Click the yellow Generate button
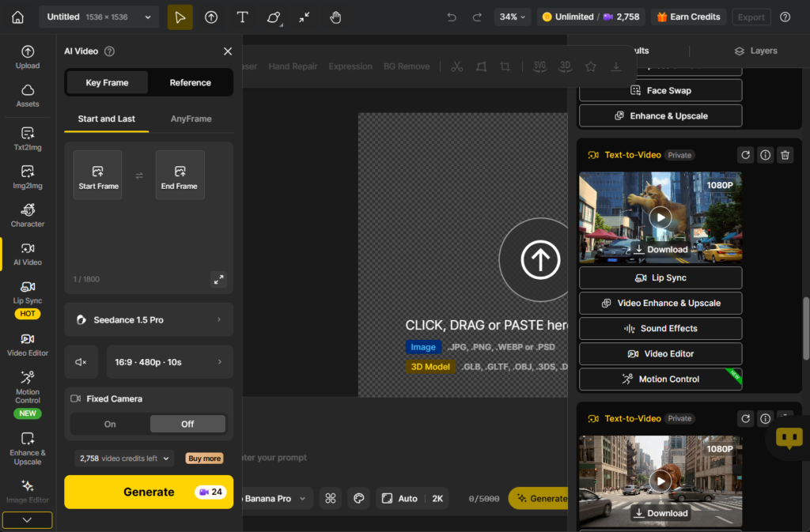The width and height of the screenshot is (810, 532). pos(149,492)
